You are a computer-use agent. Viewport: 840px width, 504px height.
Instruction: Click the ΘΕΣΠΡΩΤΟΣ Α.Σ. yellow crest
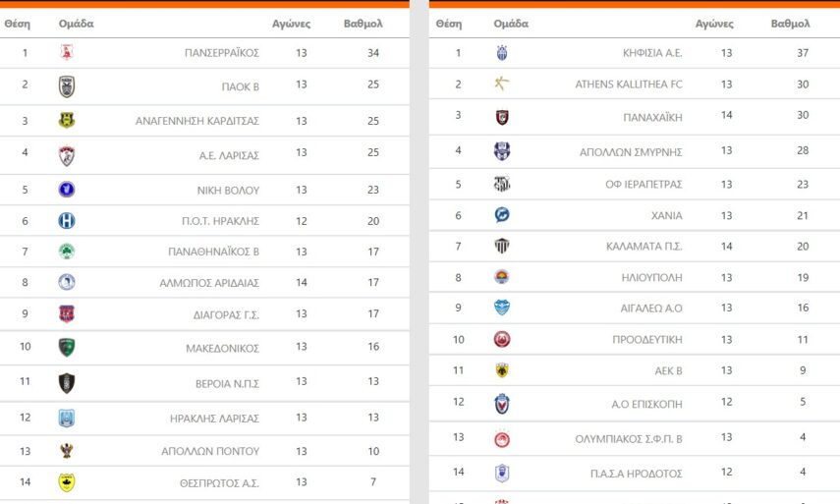(x=67, y=482)
